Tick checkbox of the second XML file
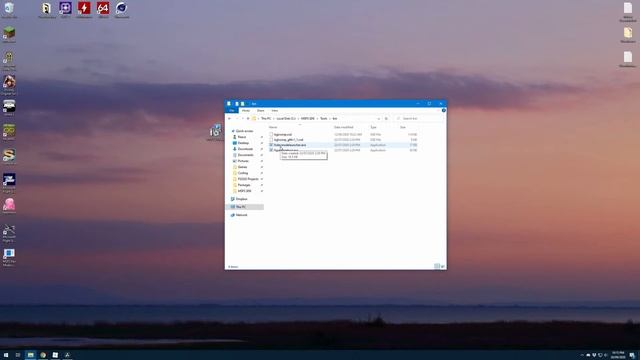Viewport: 640px width, 360px height. click(271, 140)
